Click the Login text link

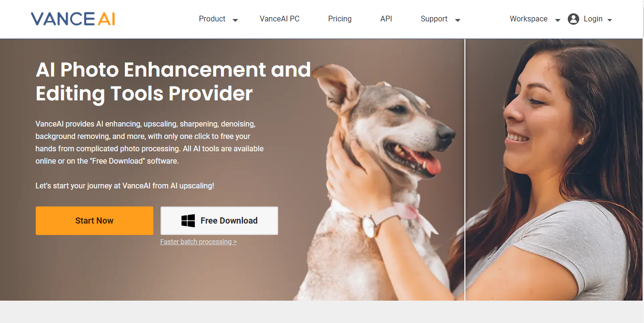click(593, 19)
